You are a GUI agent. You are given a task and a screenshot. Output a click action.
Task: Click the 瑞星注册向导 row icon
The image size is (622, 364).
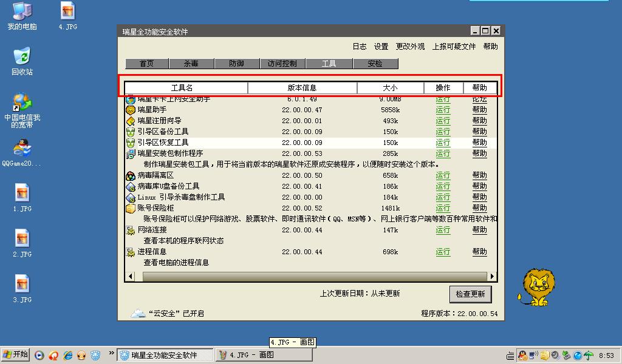click(131, 121)
